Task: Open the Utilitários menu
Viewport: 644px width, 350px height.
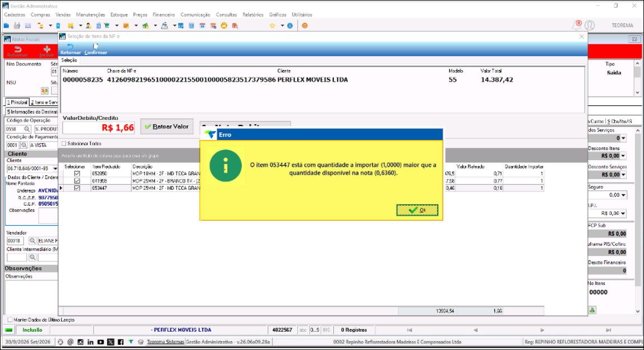Action: (302, 15)
